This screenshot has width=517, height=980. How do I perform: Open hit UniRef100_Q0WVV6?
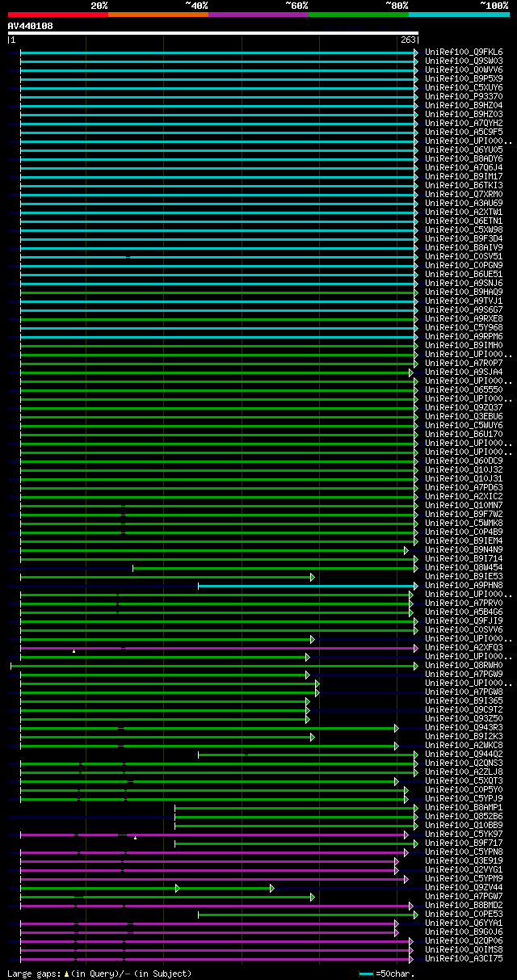tap(464, 69)
